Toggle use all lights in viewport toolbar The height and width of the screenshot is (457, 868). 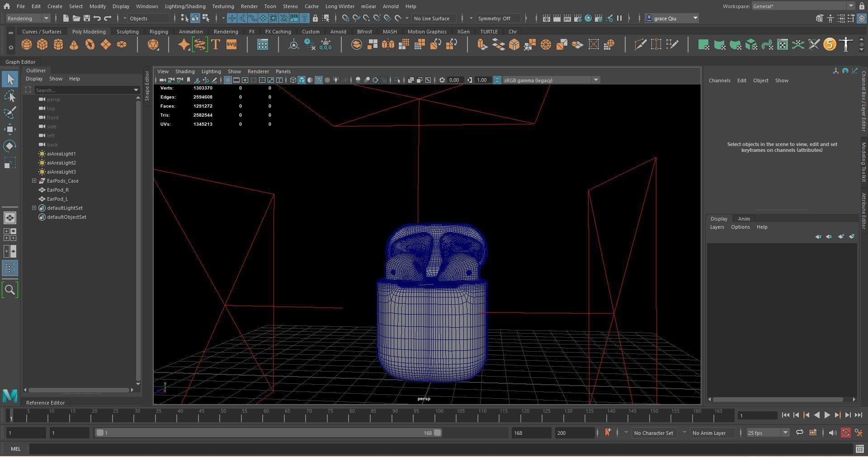pyautogui.click(x=336, y=80)
